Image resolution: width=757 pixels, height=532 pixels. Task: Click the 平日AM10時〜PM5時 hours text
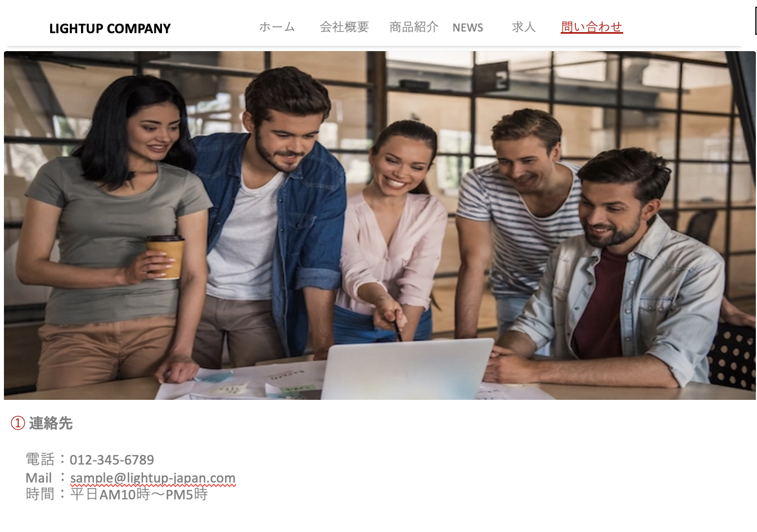(x=139, y=494)
